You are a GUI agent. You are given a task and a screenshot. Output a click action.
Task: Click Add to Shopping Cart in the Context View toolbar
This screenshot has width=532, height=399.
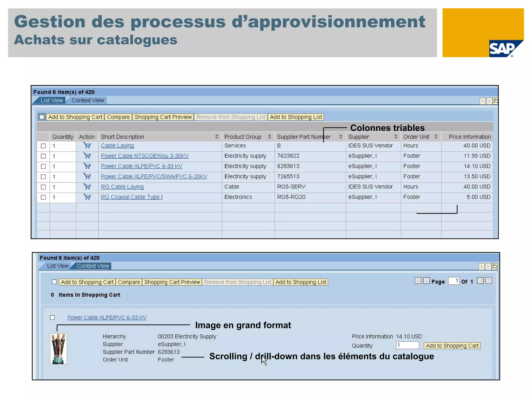coord(87,282)
